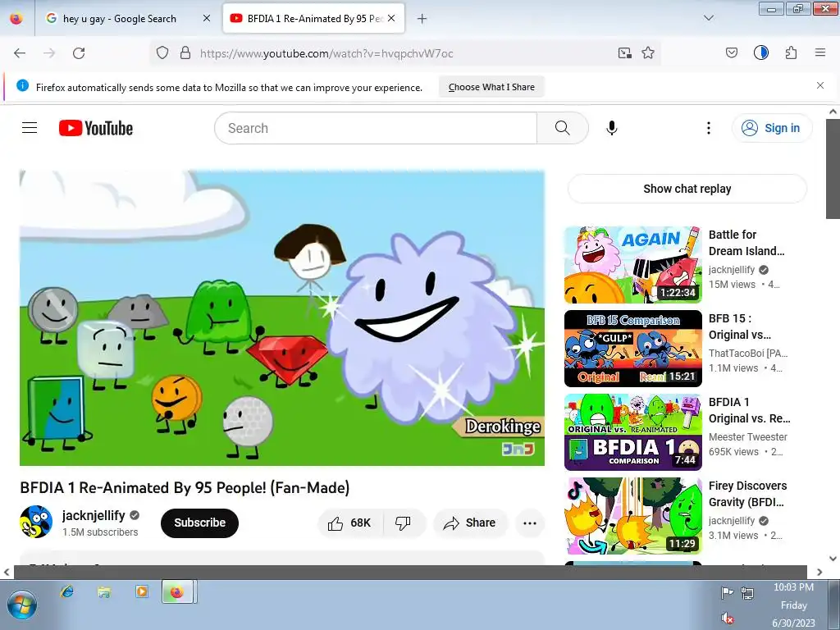Image resolution: width=840 pixels, height=630 pixels.
Task: Start voice search with microphone icon
Action: (x=611, y=128)
